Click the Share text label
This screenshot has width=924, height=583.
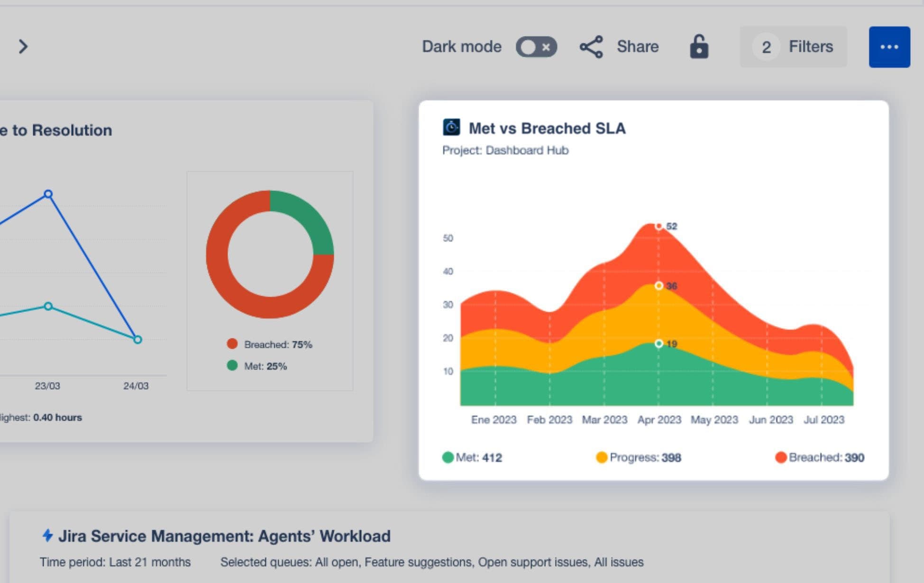pos(637,47)
